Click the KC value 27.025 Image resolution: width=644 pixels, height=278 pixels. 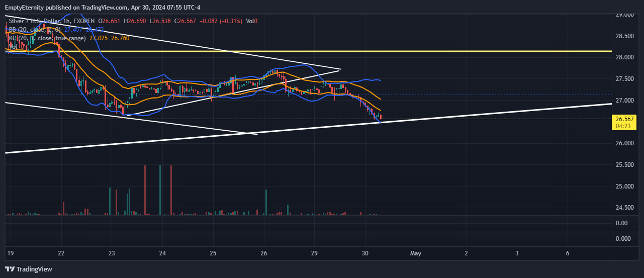(99, 38)
